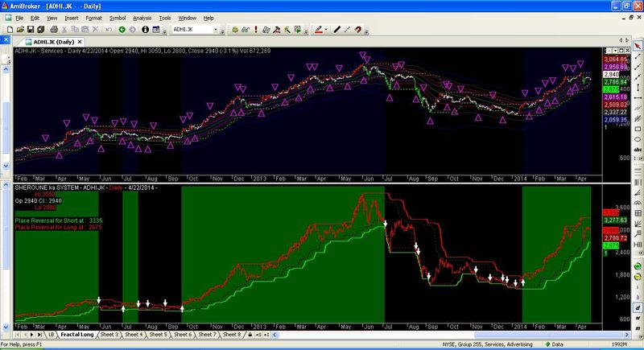Select the abc text tool
Image resolution: width=644 pixels, height=350 pixels.
[x=638, y=150]
